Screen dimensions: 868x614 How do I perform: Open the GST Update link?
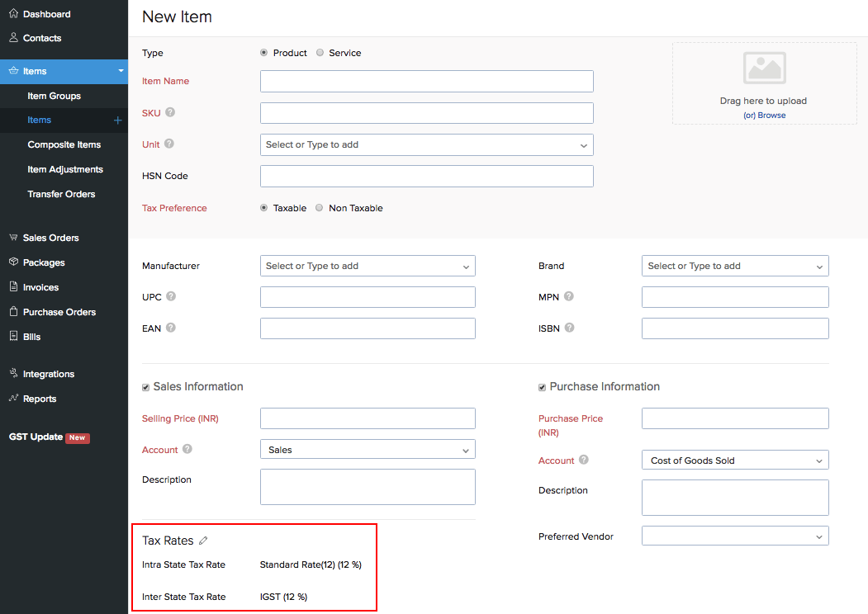pyautogui.click(x=36, y=437)
